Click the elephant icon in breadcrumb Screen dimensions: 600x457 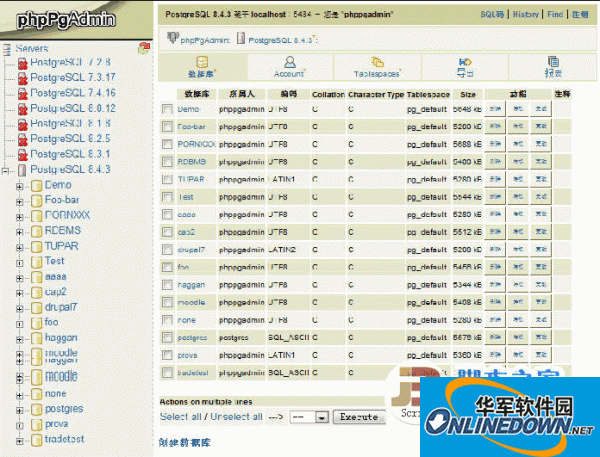pyautogui.click(x=173, y=38)
